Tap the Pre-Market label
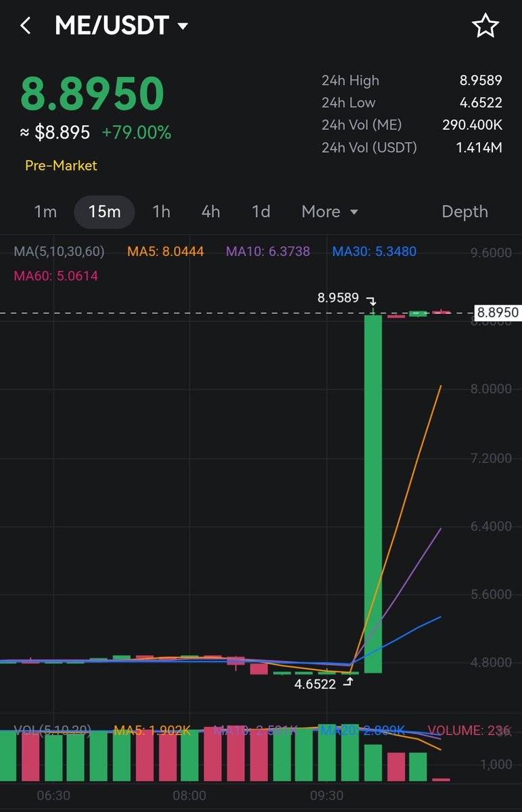The image size is (522, 812). pos(61,166)
